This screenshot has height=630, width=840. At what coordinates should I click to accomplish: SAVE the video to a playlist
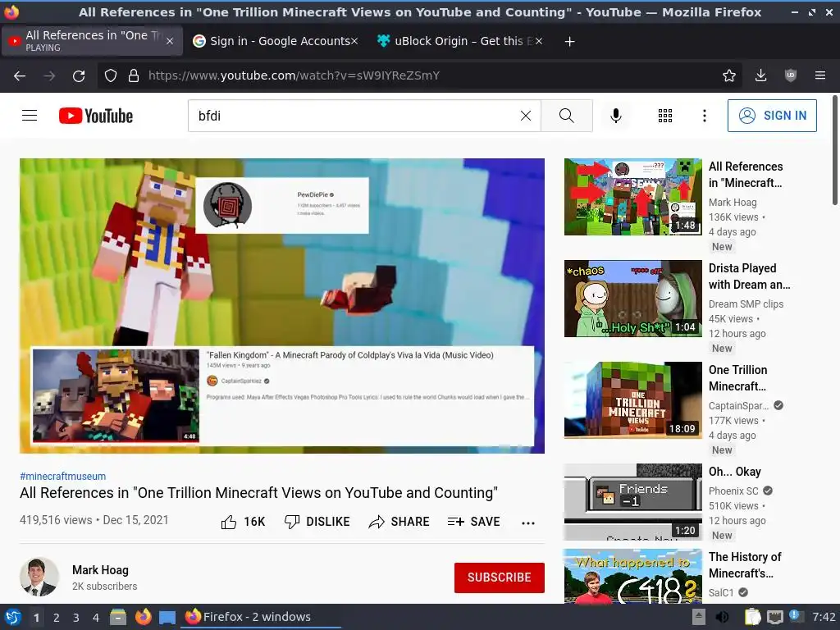(x=473, y=522)
